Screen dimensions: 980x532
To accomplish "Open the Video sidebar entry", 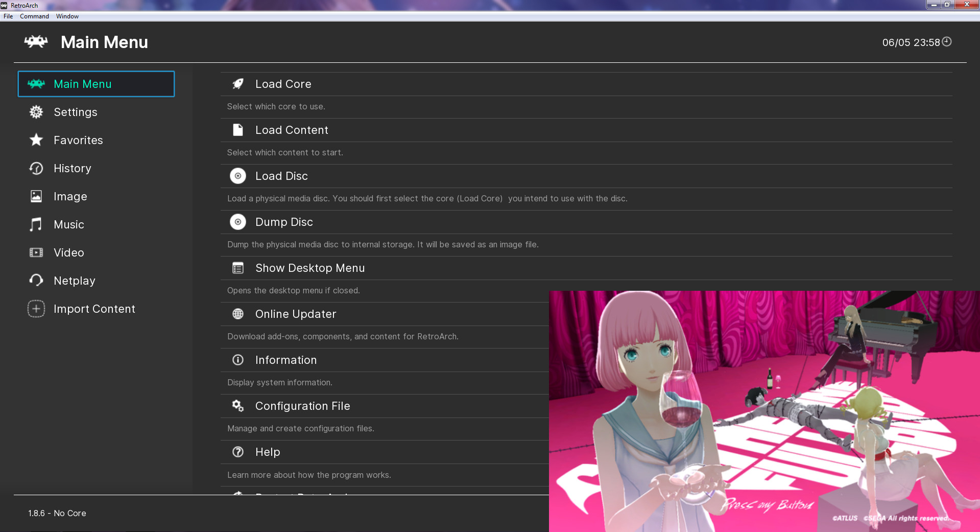I will [x=96, y=252].
